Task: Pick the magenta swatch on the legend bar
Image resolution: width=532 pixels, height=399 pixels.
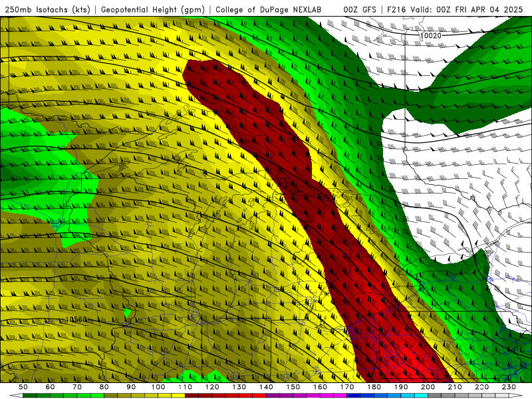Action: tap(340, 396)
